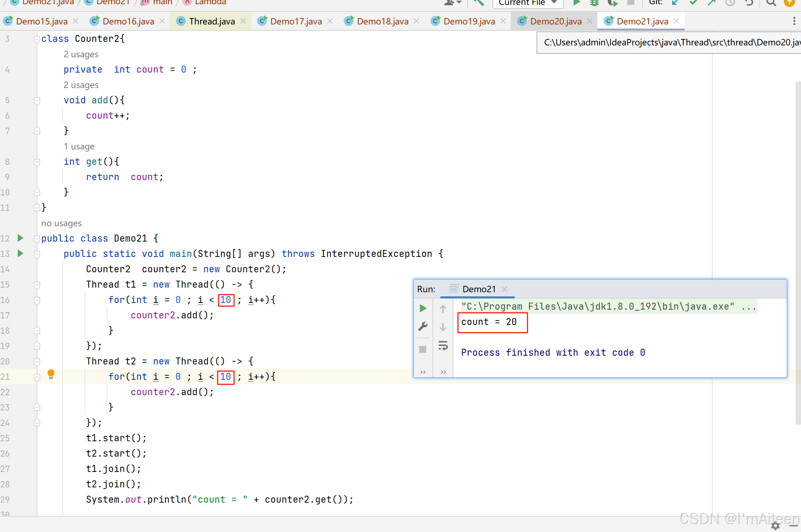Close the Demo17.java tab
Screen dimensions: 801x532
coord(330,21)
